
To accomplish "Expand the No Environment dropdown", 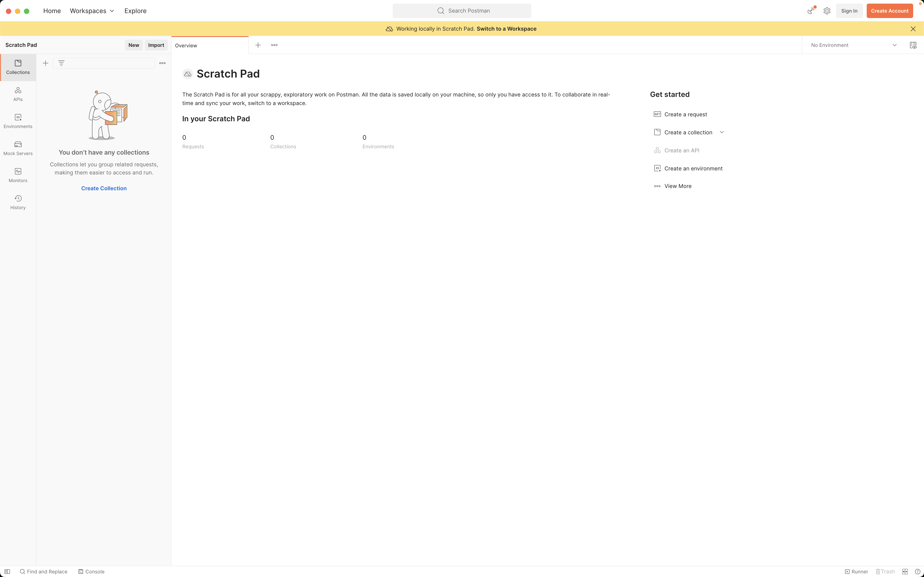I will coord(895,45).
